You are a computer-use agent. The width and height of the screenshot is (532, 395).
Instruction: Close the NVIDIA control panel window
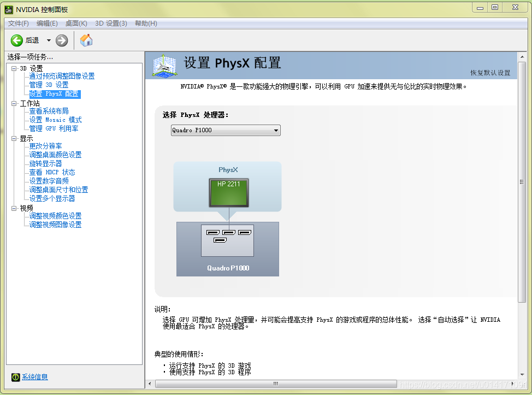coord(515,8)
